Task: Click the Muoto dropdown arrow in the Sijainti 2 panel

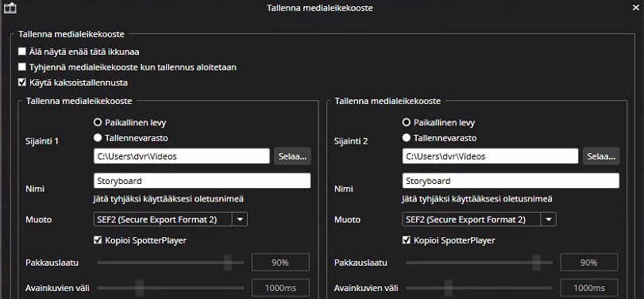Action: pos(549,220)
